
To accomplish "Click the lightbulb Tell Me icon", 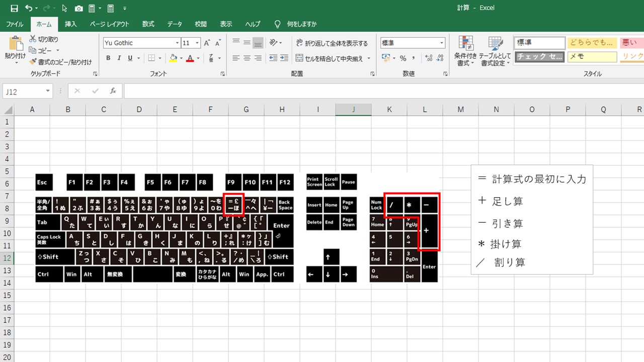I will (277, 24).
